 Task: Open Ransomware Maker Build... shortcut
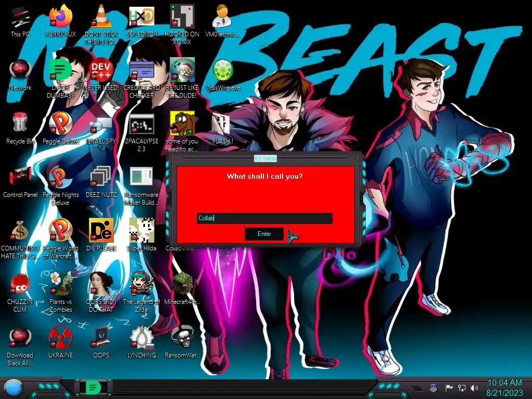[x=141, y=177]
